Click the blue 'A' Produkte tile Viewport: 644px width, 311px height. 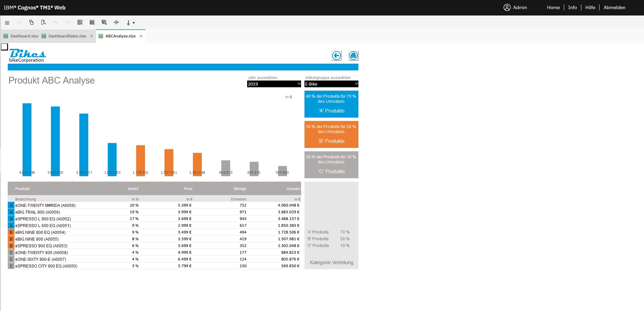click(331, 104)
